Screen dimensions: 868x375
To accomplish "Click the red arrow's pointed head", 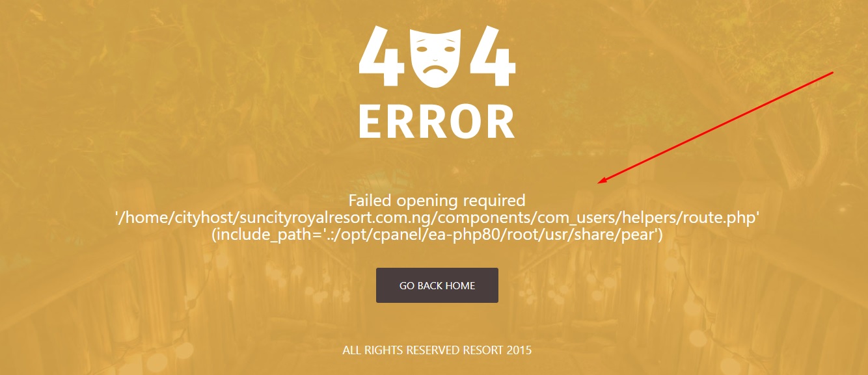I will click(x=603, y=182).
